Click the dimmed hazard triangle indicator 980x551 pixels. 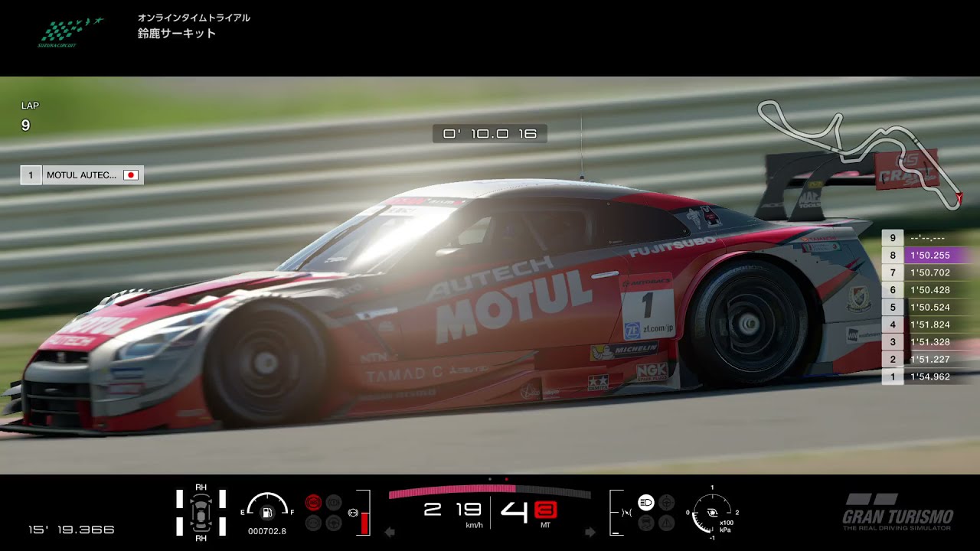666,523
